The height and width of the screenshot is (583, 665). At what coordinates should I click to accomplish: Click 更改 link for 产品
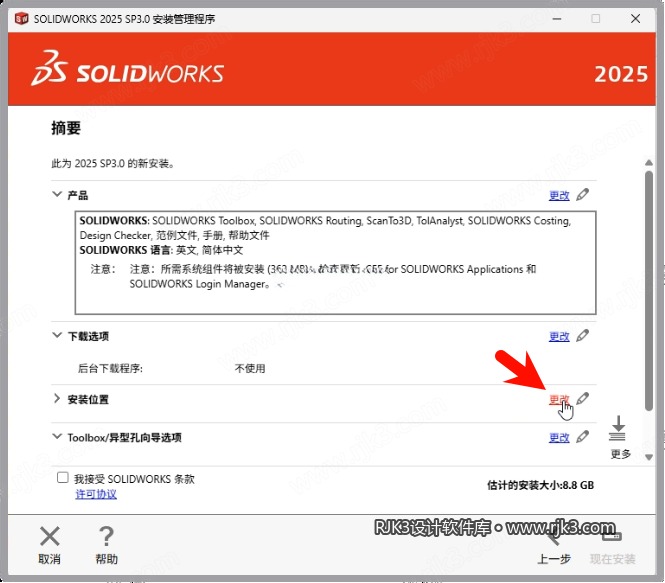tap(559, 195)
